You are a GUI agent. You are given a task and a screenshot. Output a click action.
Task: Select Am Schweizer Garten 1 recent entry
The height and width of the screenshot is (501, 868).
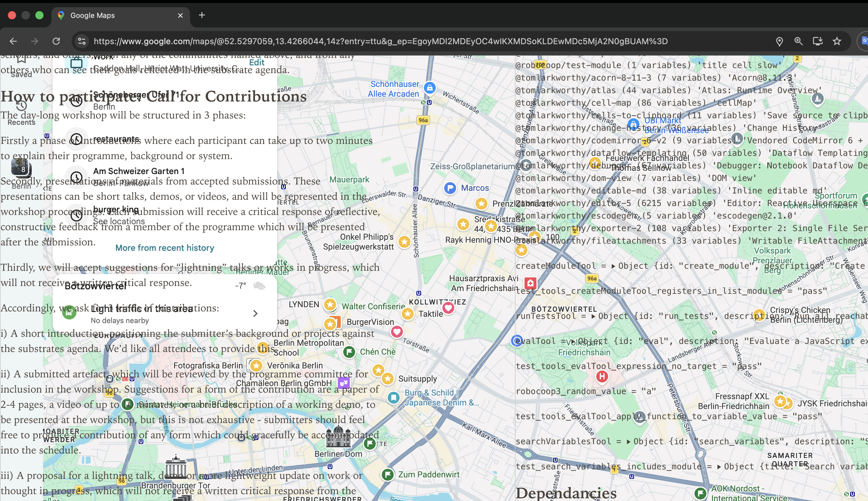139,171
